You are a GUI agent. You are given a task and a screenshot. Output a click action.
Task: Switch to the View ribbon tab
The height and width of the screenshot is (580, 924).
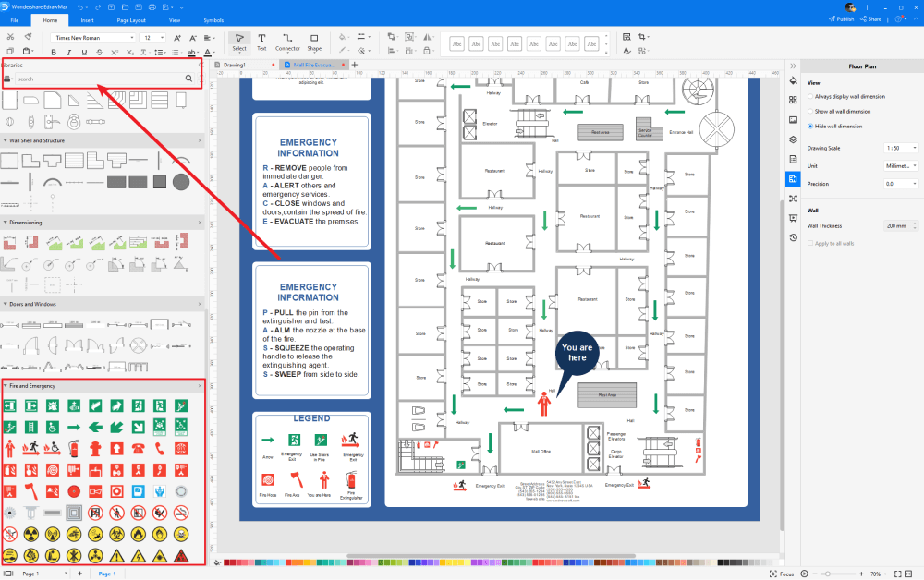pyautogui.click(x=175, y=20)
